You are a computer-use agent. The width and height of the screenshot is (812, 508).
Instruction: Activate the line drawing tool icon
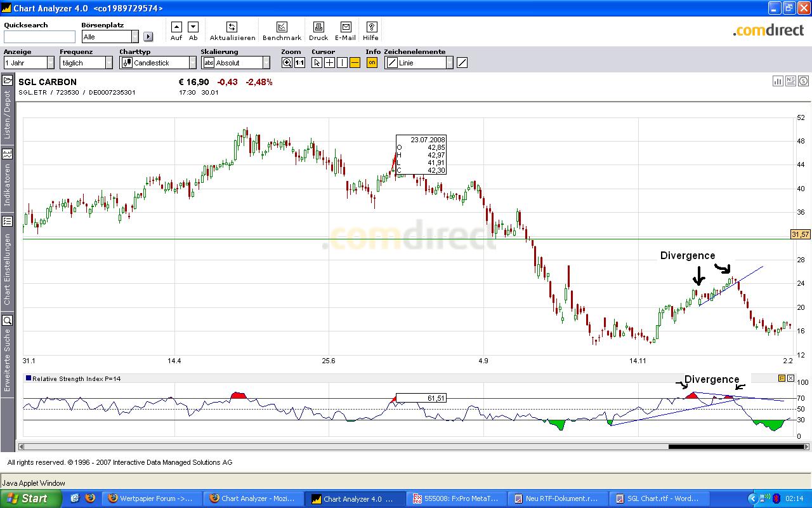462,62
